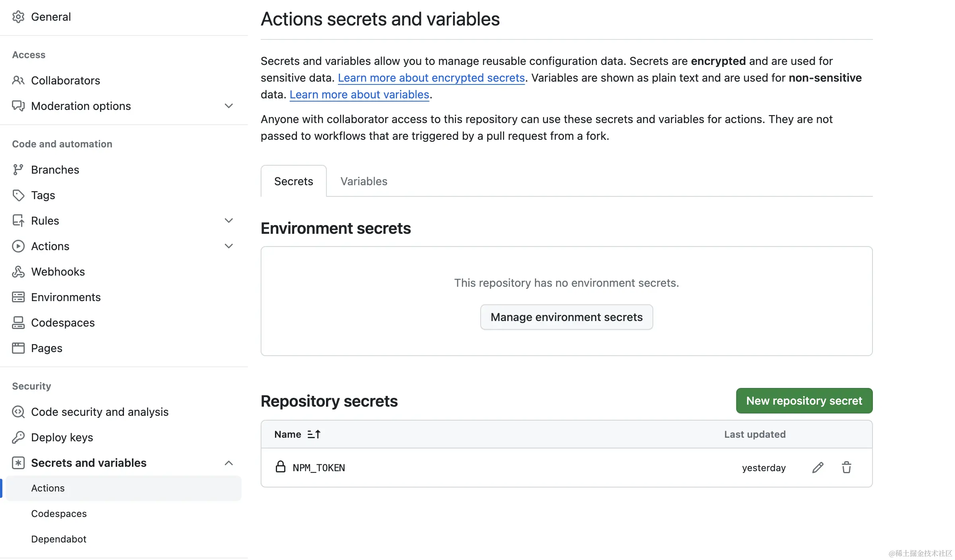Click the trash delete icon for NPM_TOKEN
The width and height of the screenshot is (955, 560).
[x=846, y=467]
